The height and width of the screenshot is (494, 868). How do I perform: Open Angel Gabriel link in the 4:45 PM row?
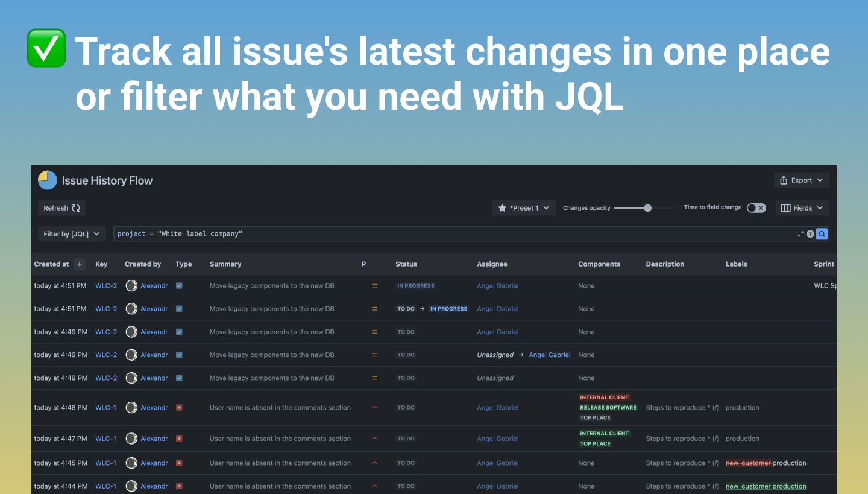(x=498, y=463)
